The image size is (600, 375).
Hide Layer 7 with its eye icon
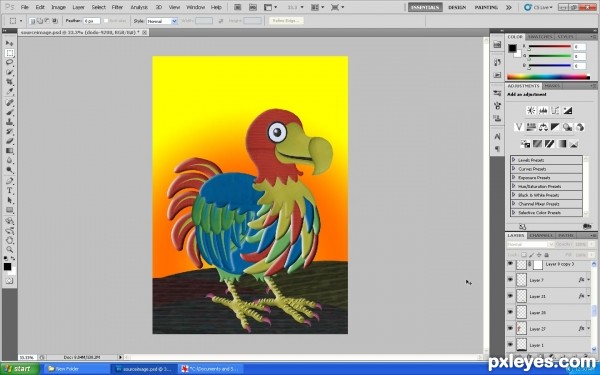510,280
